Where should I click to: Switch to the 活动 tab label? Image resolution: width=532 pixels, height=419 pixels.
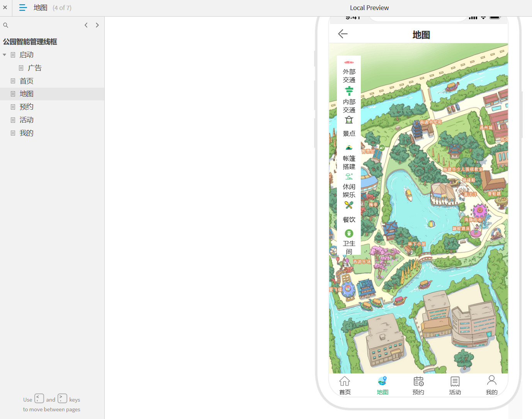[x=455, y=392]
